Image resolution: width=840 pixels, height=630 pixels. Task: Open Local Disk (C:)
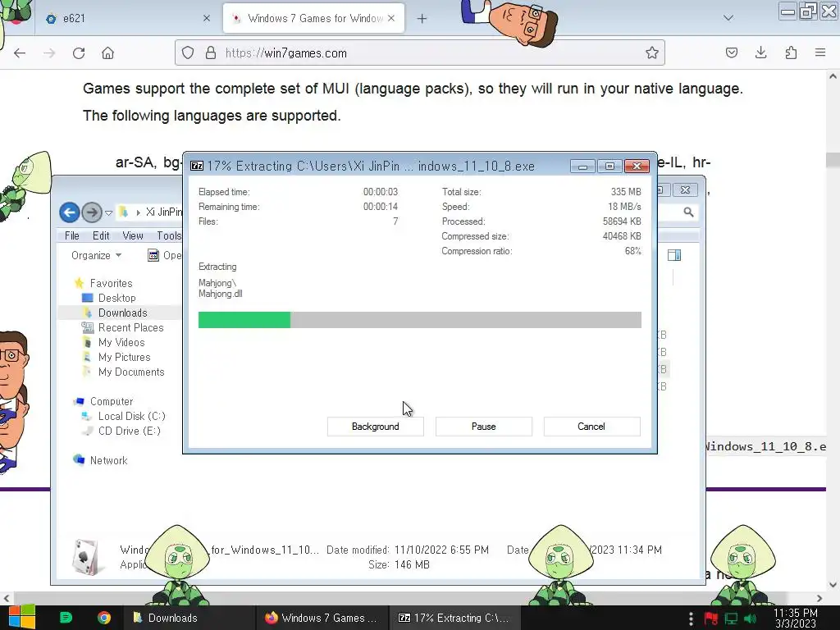[x=131, y=416]
